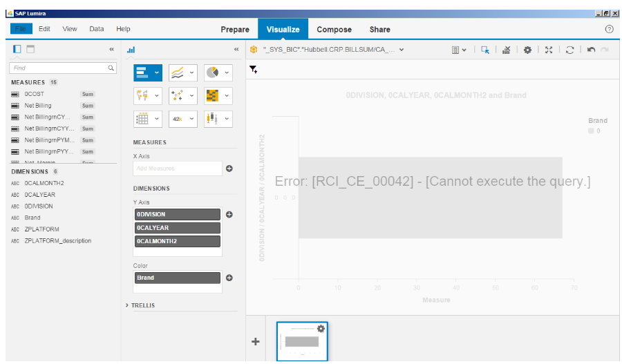Open the Edit menu
This screenshot has height=364, width=622.
pyautogui.click(x=44, y=29)
